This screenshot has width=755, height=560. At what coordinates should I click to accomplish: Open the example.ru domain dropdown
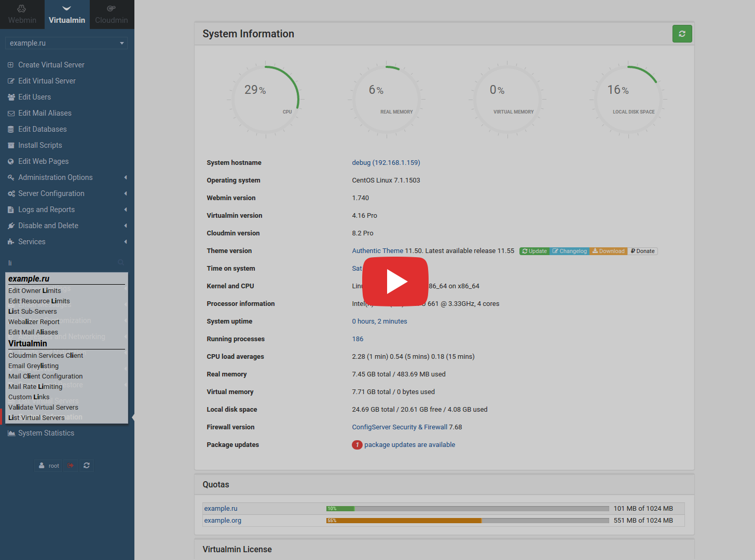pos(66,43)
